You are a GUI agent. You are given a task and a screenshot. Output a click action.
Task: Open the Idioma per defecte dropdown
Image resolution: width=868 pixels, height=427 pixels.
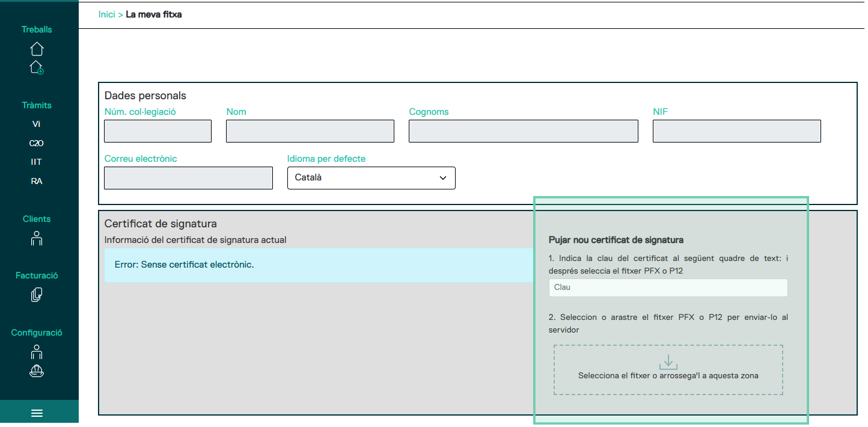click(371, 178)
